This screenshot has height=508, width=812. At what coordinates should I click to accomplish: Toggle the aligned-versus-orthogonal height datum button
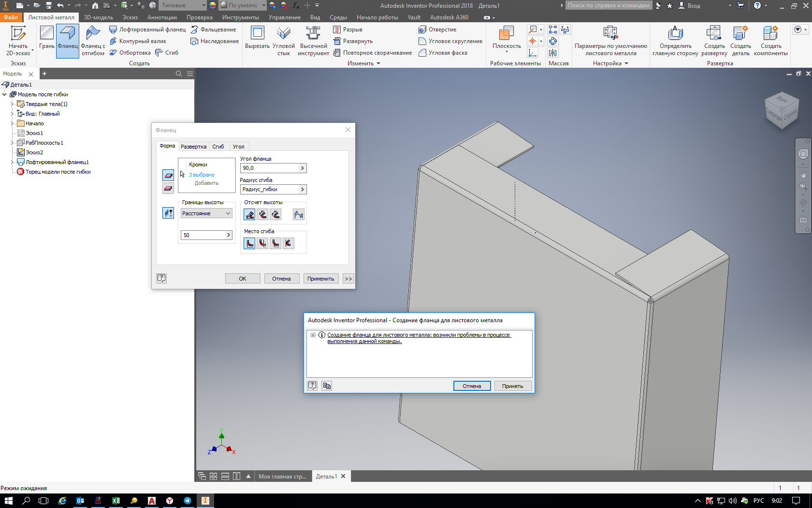(x=299, y=214)
